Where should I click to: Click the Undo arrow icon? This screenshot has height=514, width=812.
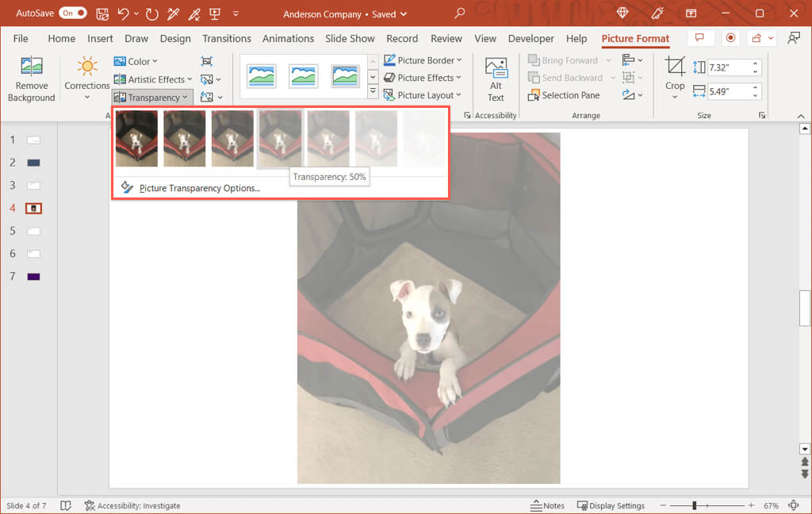click(123, 13)
